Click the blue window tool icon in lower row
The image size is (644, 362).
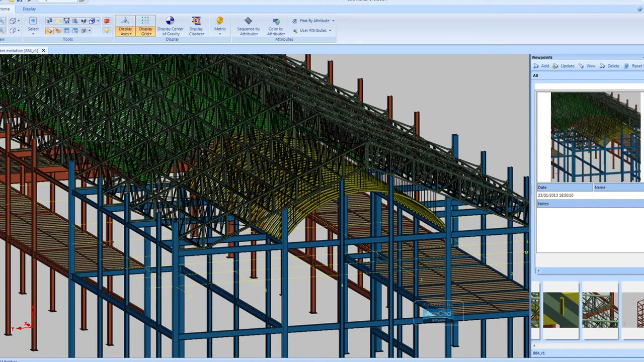[66, 31]
